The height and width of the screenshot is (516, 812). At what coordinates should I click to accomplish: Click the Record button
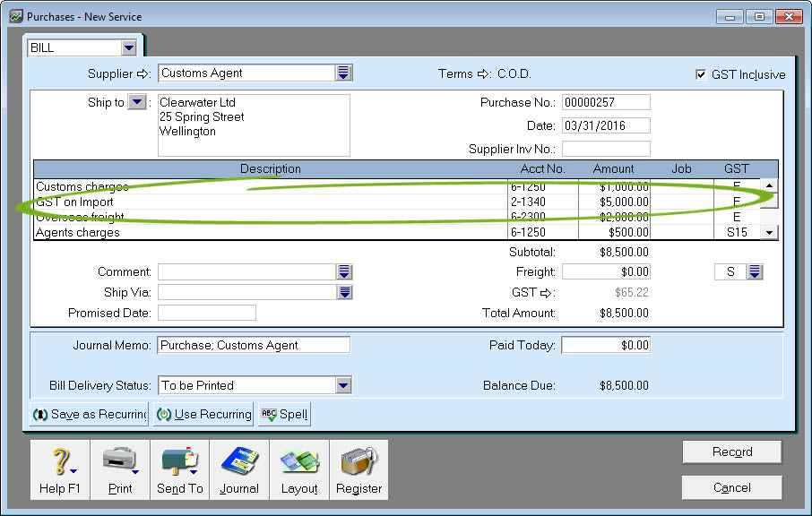tap(731, 452)
